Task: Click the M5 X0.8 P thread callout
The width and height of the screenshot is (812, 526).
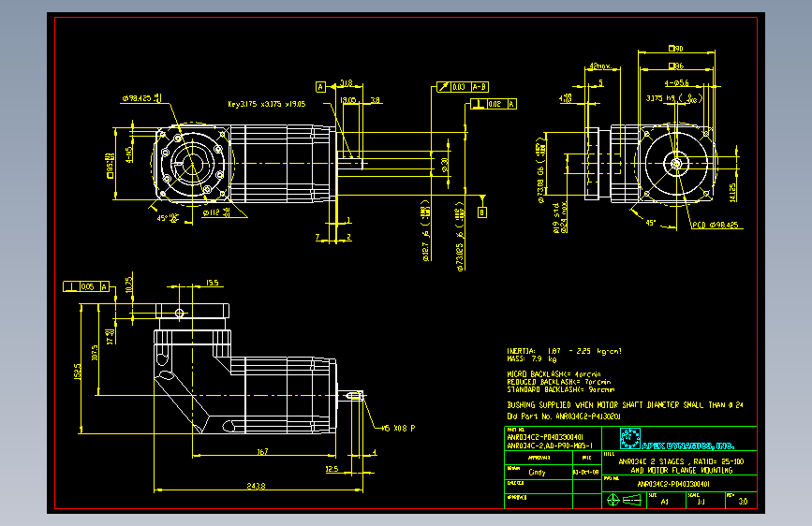Action: click(x=398, y=428)
